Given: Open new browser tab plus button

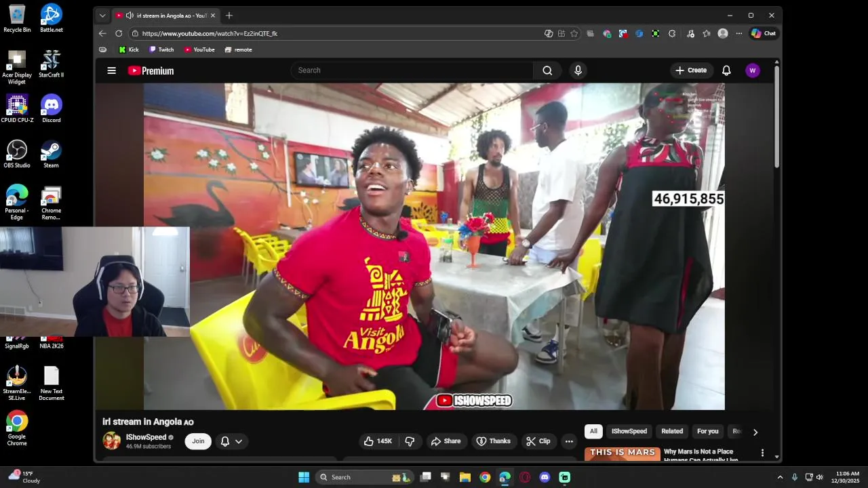Looking at the screenshot, I should coord(229,16).
